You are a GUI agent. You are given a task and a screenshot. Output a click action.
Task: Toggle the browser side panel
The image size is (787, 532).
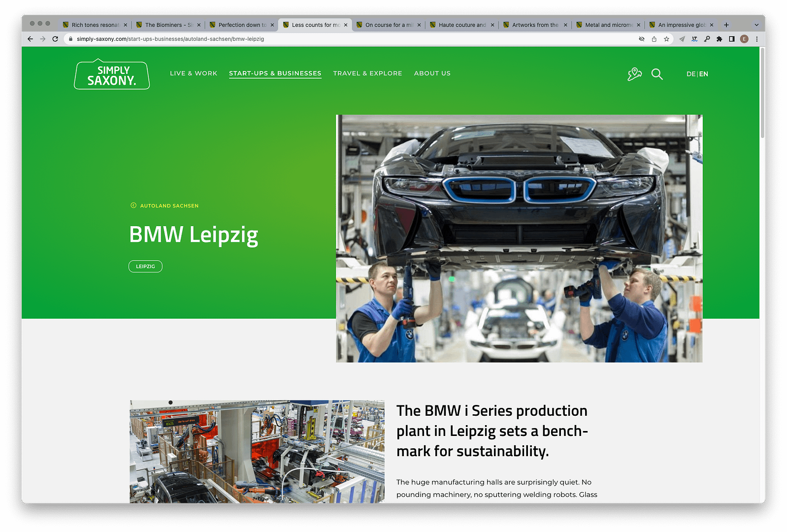coord(732,39)
